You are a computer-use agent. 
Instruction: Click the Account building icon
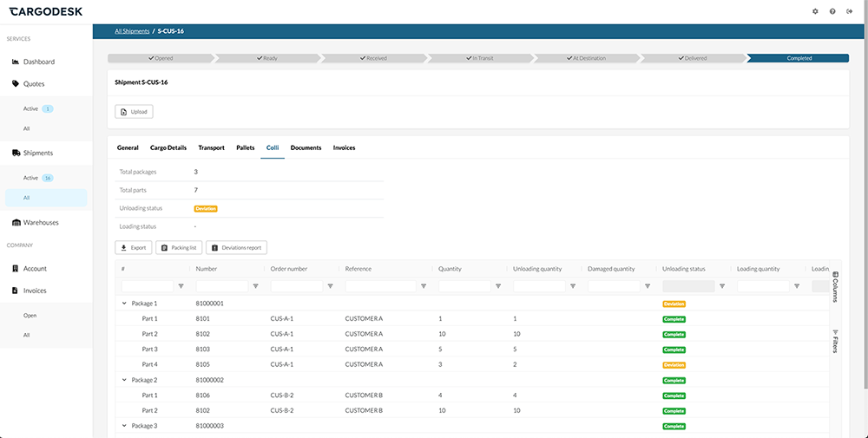(x=16, y=268)
